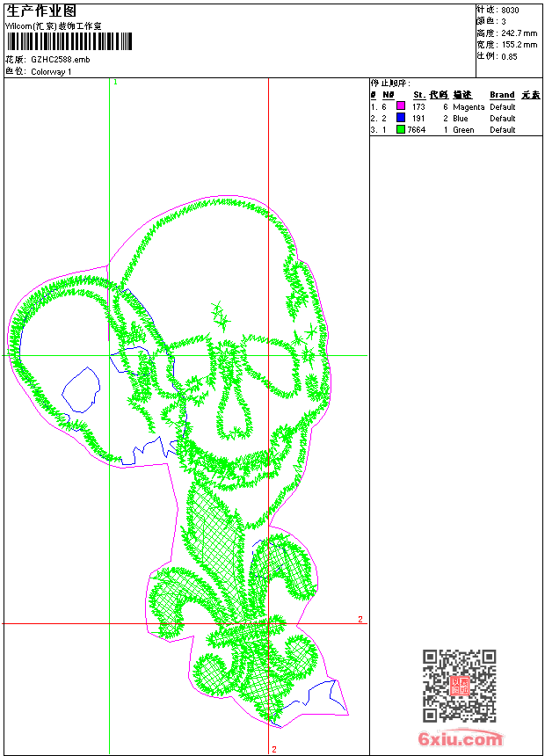Click the St. column header
This screenshot has height=756, width=545.
419,95
